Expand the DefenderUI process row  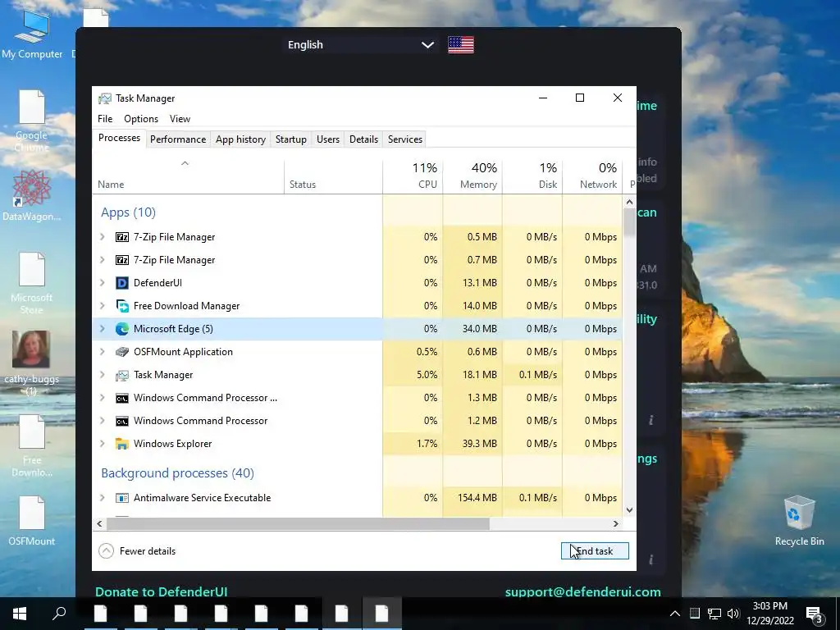[x=103, y=283]
